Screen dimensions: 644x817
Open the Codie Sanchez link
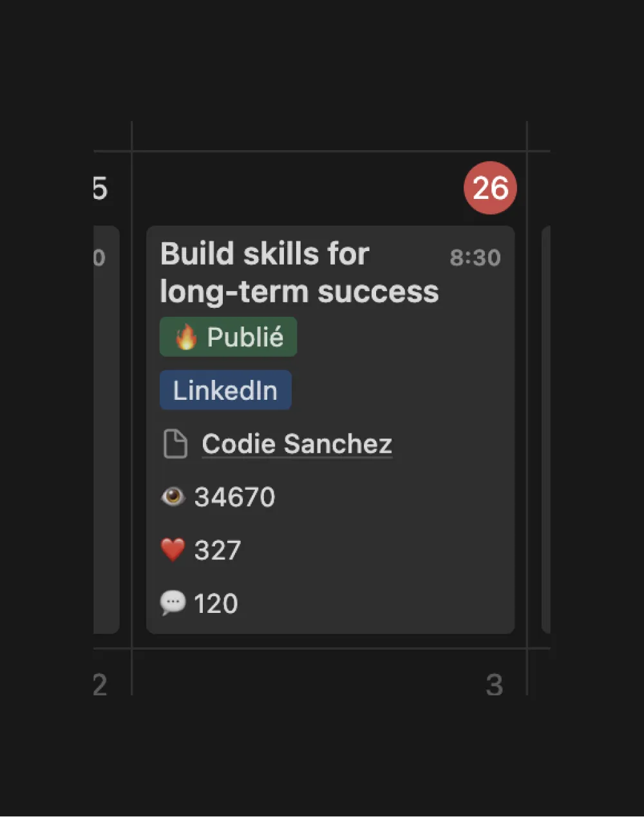point(297,444)
